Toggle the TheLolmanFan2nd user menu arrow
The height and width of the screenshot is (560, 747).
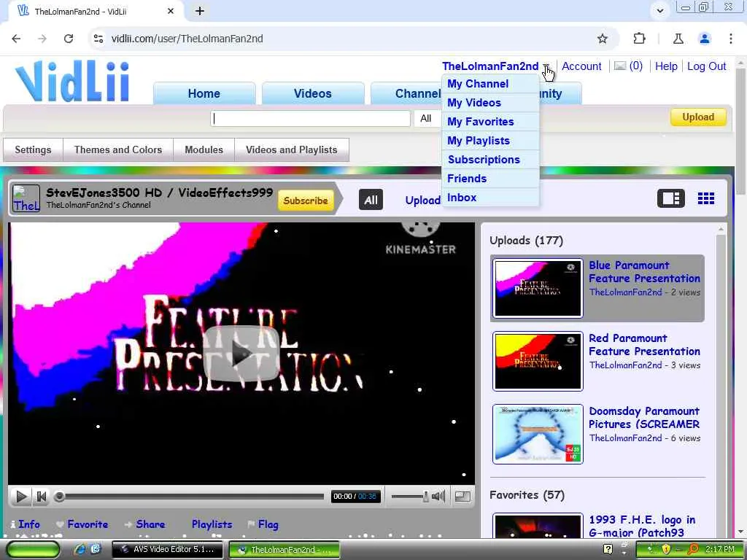click(x=546, y=66)
